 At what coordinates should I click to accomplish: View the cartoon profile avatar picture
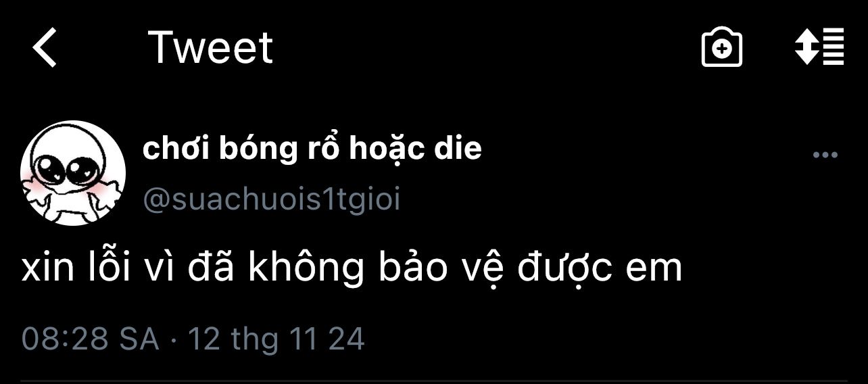pyautogui.click(x=73, y=173)
